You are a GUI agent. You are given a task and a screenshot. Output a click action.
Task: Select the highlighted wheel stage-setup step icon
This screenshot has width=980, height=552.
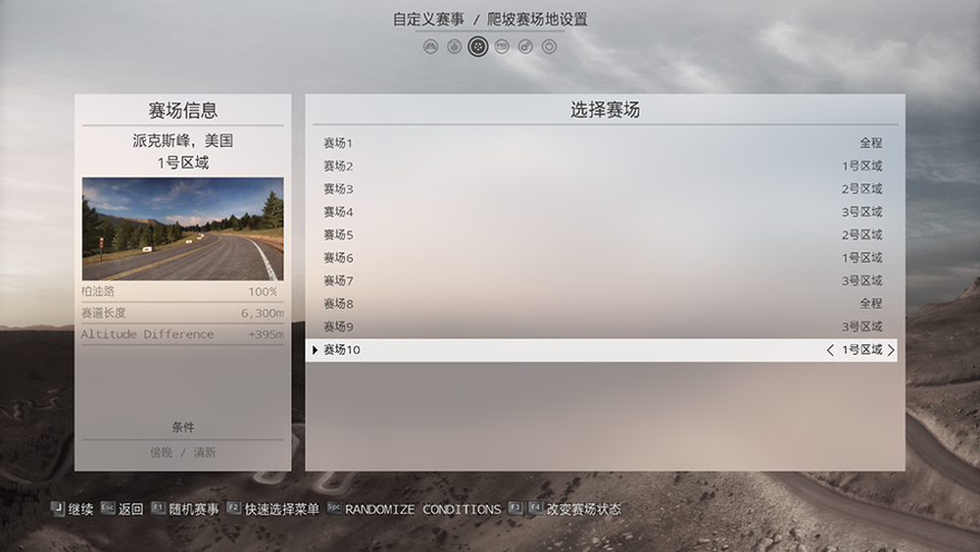pyautogui.click(x=478, y=46)
